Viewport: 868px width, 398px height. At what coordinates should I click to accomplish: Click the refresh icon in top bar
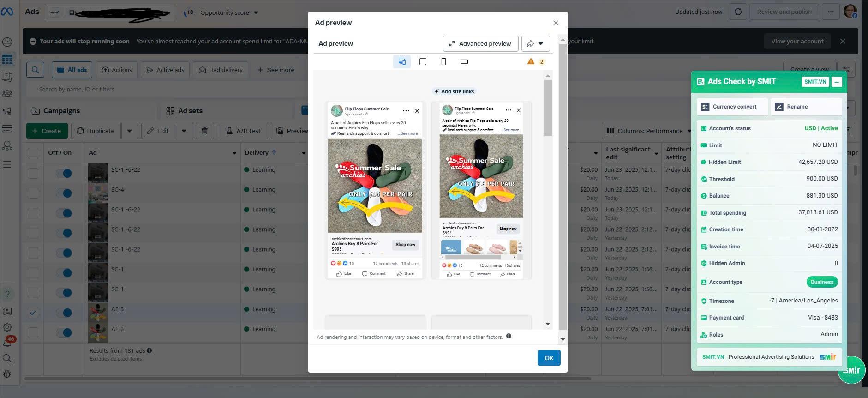(738, 12)
